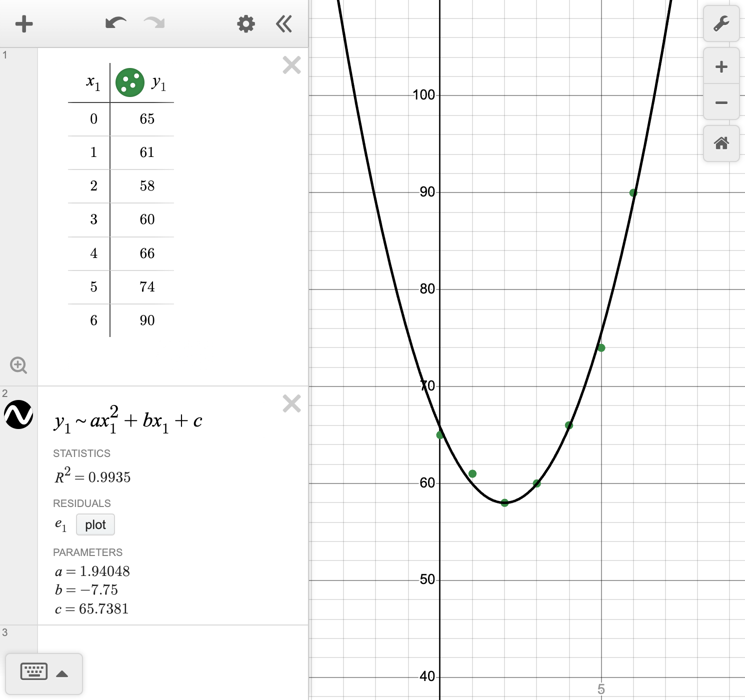Toggle visibility of the regression curve
The width and height of the screenshot is (745, 700).
tap(18, 414)
